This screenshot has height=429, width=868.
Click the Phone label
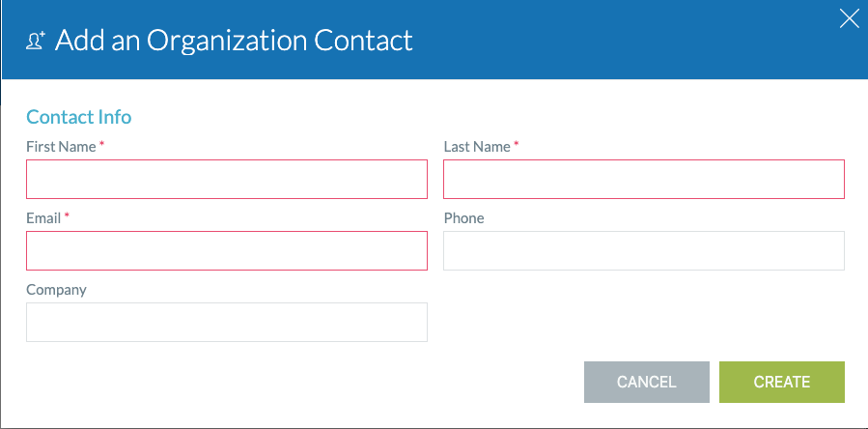tap(463, 218)
